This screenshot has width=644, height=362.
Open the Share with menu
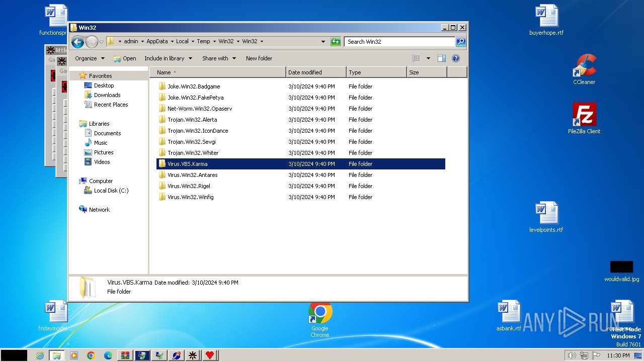point(219,58)
